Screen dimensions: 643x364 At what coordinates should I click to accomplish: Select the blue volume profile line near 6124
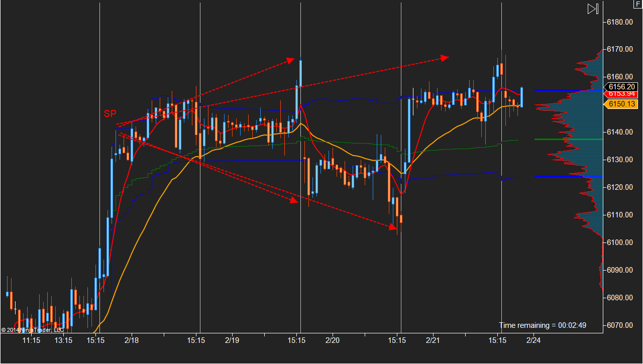568,177
